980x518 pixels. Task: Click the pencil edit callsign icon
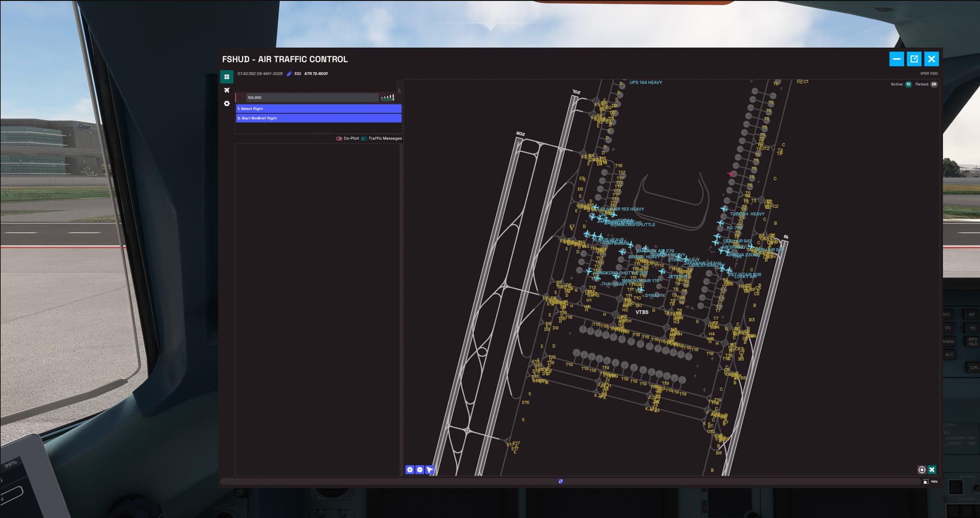pos(289,74)
